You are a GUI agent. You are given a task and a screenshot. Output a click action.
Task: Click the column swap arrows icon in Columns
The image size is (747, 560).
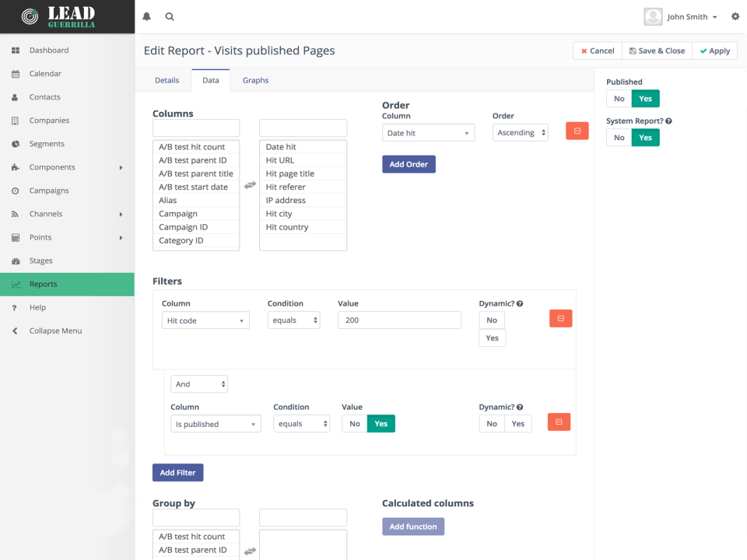(x=250, y=185)
